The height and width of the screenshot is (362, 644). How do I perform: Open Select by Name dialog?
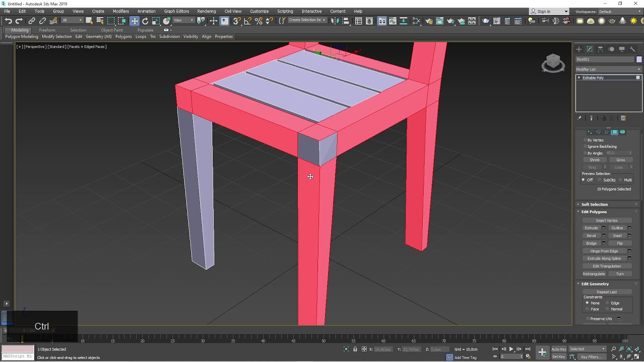pos(100,21)
